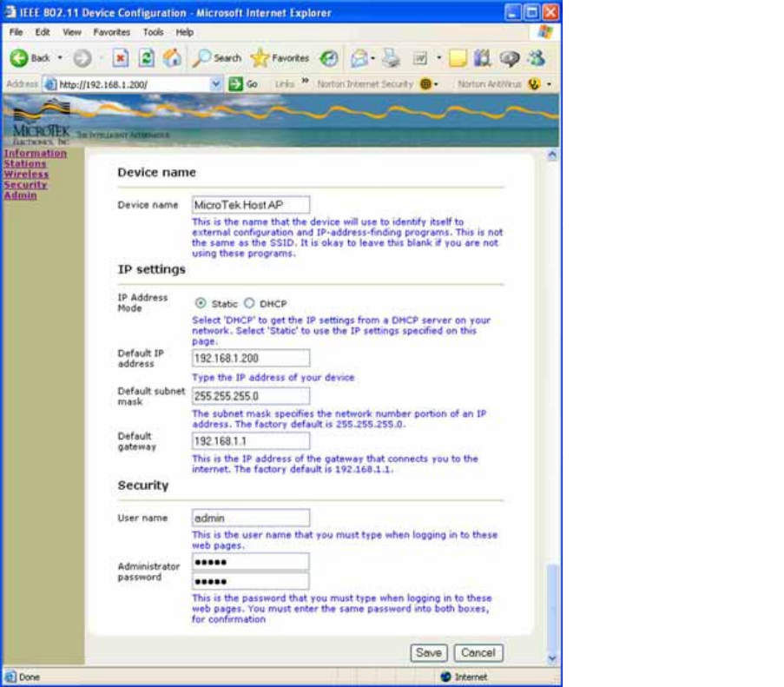Viewport: 784px width, 687px height.
Task: Open the Information sidebar link
Action: (x=36, y=153)
